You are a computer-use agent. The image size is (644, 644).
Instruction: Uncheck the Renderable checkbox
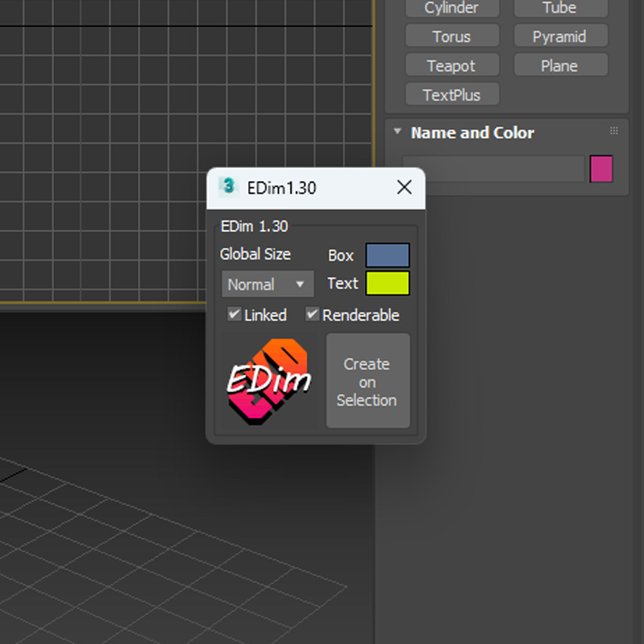(312, 314)
